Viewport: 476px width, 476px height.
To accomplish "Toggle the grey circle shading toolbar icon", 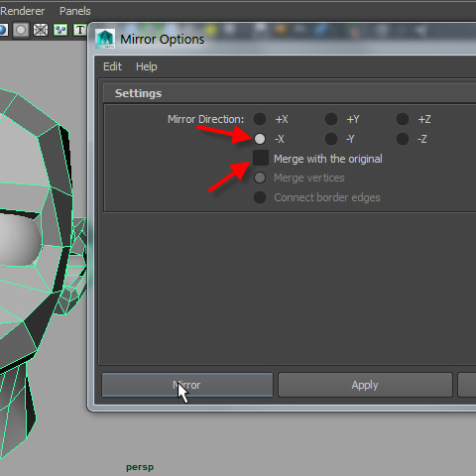I will (21, 30).
